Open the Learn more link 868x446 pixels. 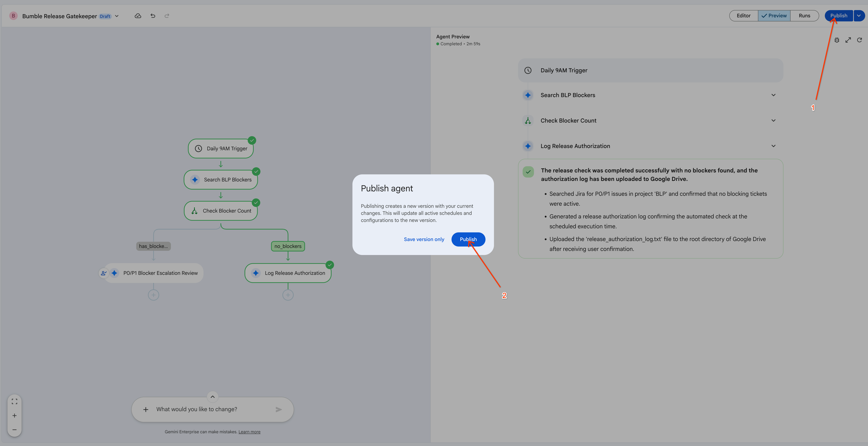[x=249, y=432]
